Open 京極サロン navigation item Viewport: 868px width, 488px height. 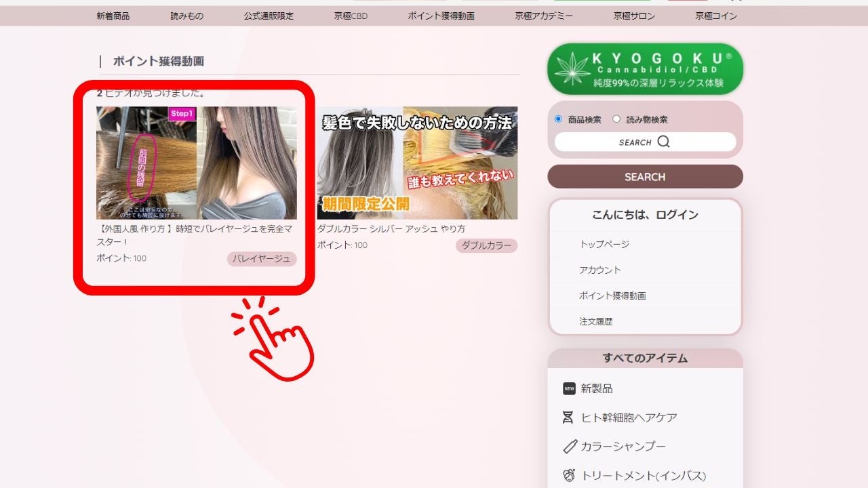[634, 16]
